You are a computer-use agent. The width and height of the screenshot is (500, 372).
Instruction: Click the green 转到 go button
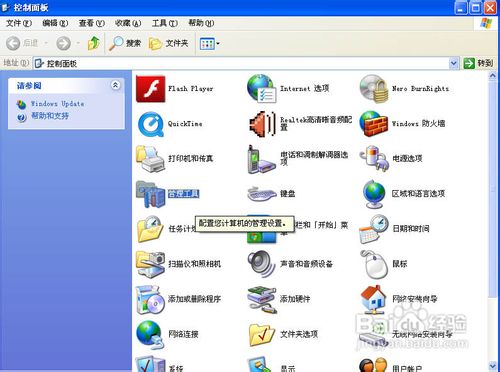click(x=478, y=63)
